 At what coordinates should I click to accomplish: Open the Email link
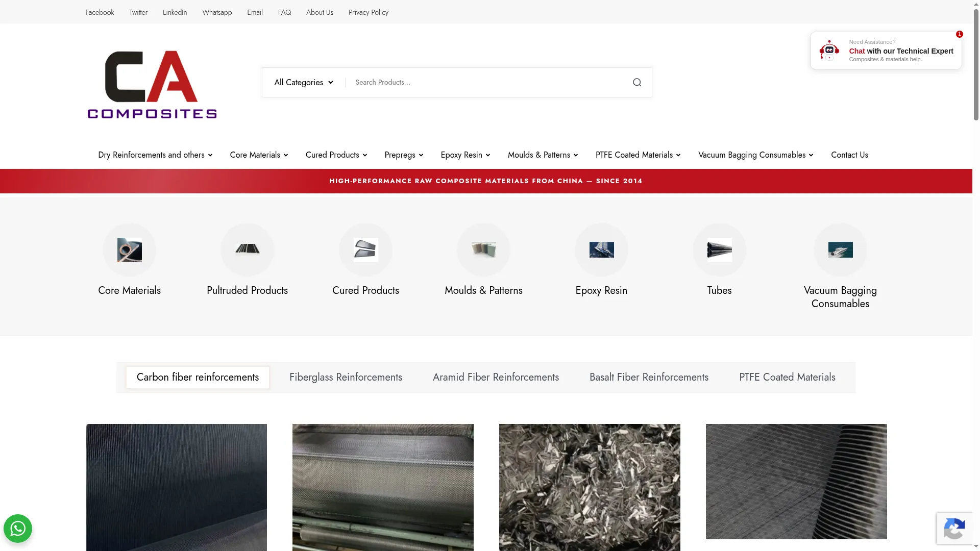point(255,12)
